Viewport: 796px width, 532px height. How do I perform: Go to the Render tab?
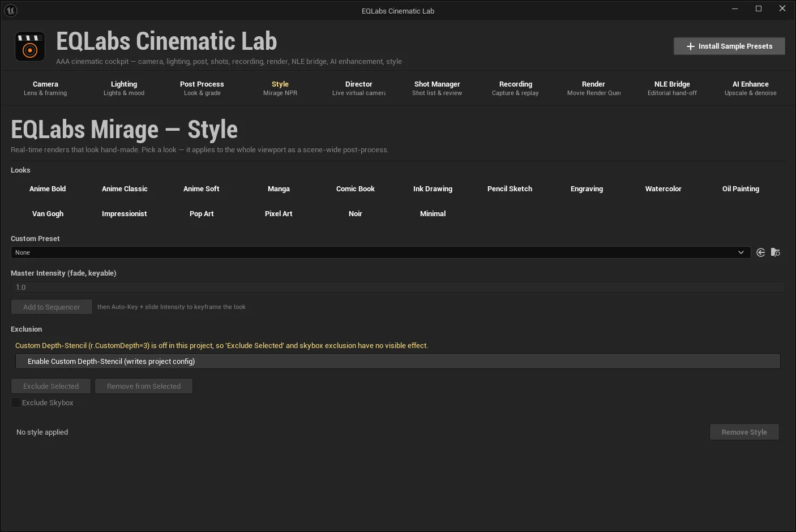pyautogui.click(x=594, y=88)
